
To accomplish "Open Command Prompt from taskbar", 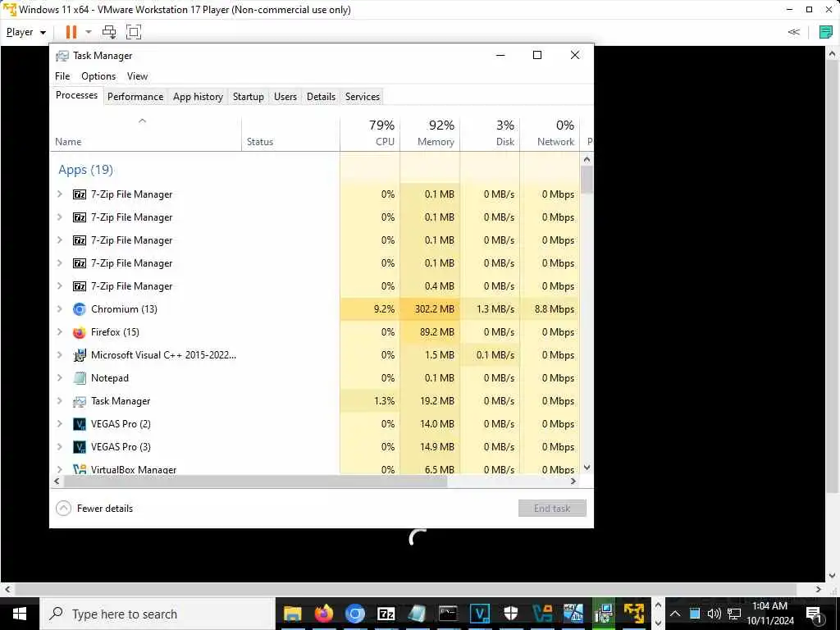I will [448, 614].
